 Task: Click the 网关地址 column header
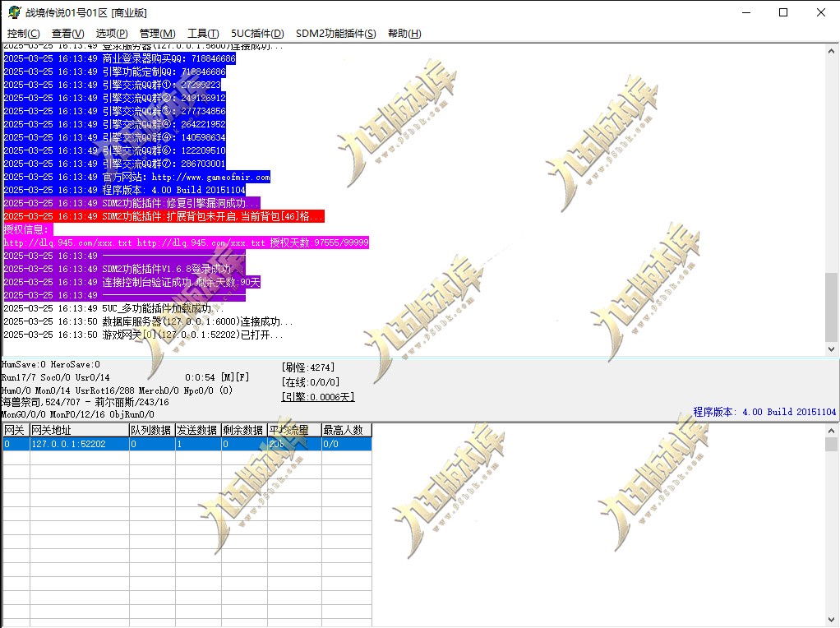79,430
